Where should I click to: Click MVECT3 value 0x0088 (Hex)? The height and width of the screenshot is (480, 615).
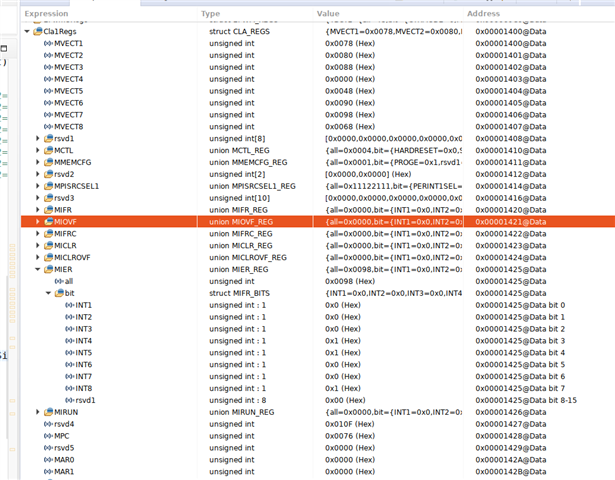[350, 67]
